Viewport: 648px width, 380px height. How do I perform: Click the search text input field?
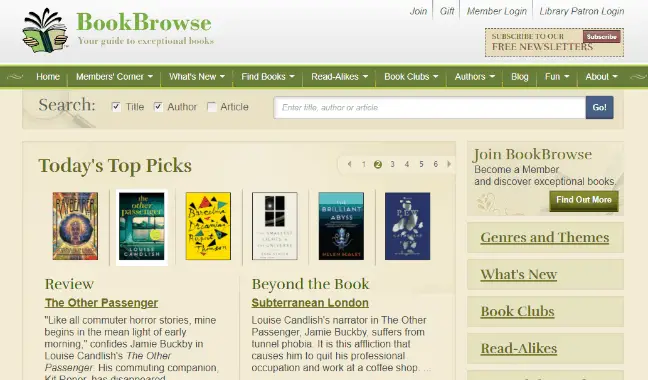(430, 107)
